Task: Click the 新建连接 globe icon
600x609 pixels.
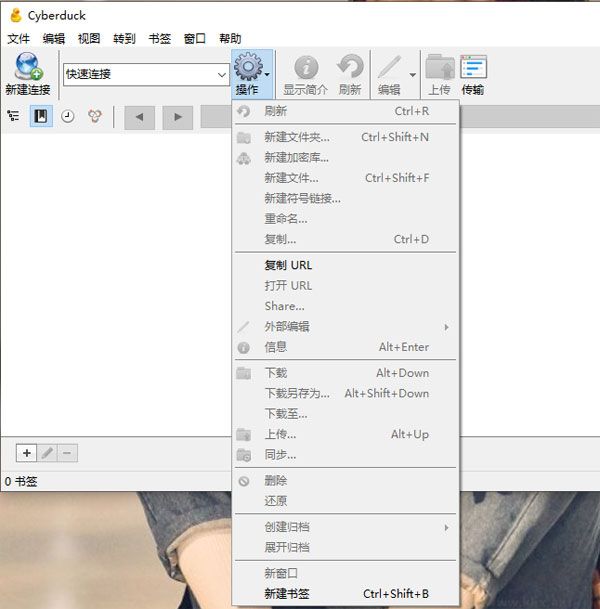Action: coord(27,67)
